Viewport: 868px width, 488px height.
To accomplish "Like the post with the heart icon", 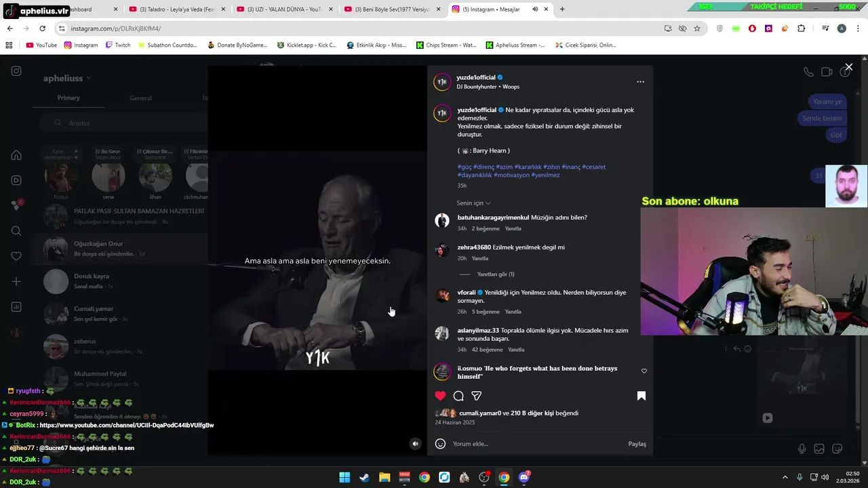I will click(x=440, y=396).
